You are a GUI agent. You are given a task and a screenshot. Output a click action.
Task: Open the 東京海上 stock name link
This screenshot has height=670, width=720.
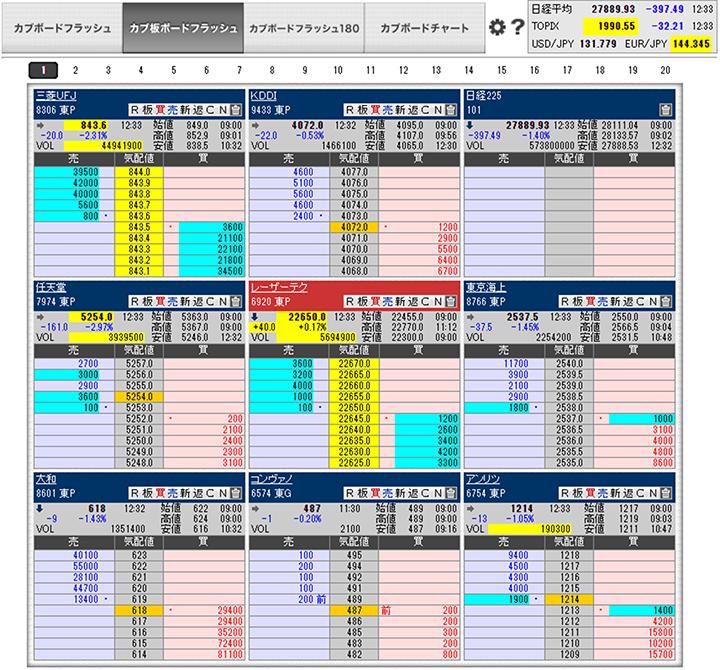[x=486, y=287]
